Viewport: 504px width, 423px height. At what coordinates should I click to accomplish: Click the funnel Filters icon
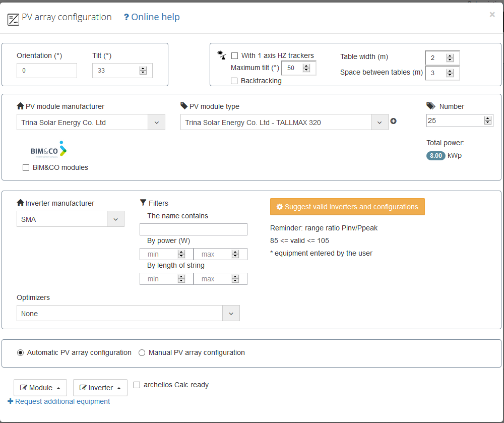click(x=143, y=203)
